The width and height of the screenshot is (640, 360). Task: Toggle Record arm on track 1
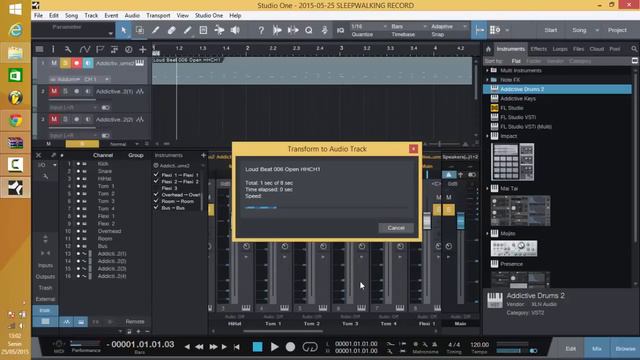76,63
